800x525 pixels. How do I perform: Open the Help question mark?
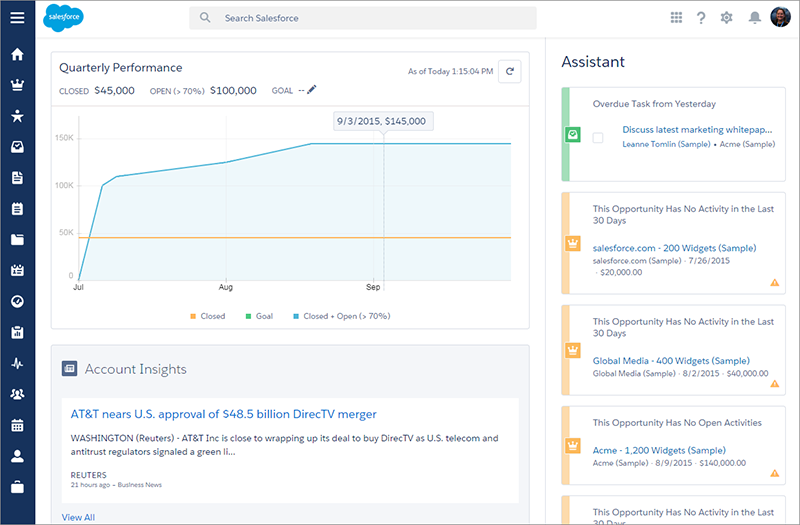[x=701, y=18]
